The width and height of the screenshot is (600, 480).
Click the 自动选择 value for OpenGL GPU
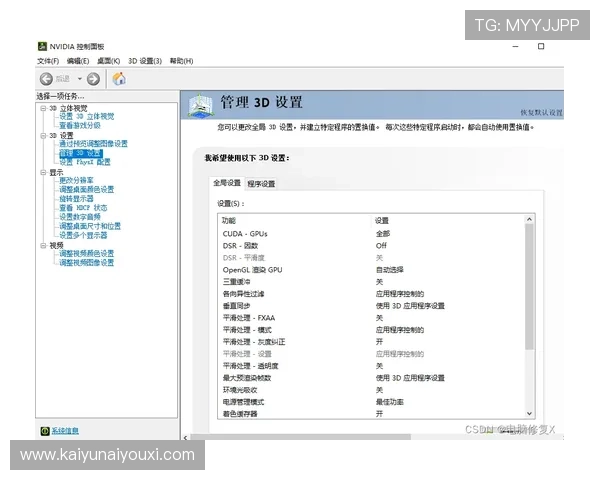[390, 270]
